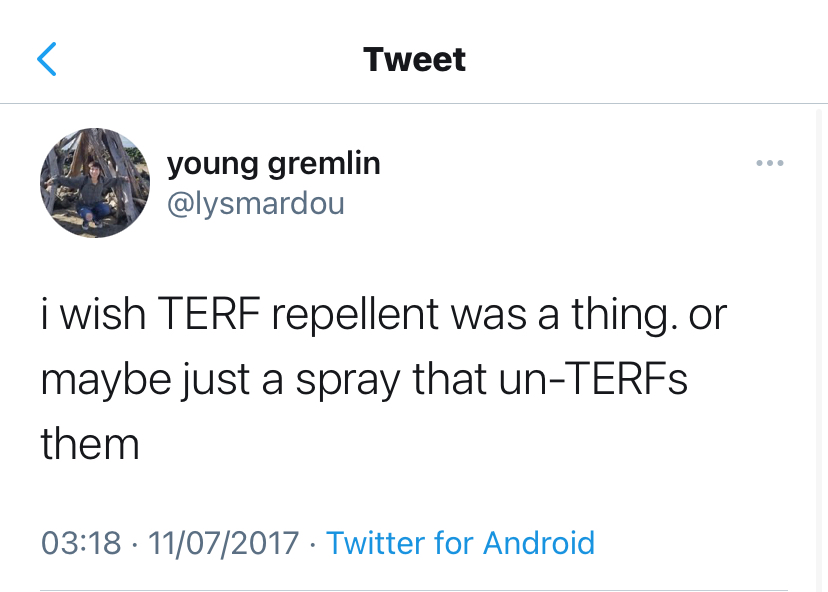
Task: Open the "young gremlin" display name
Action: [x=273, y=163]
